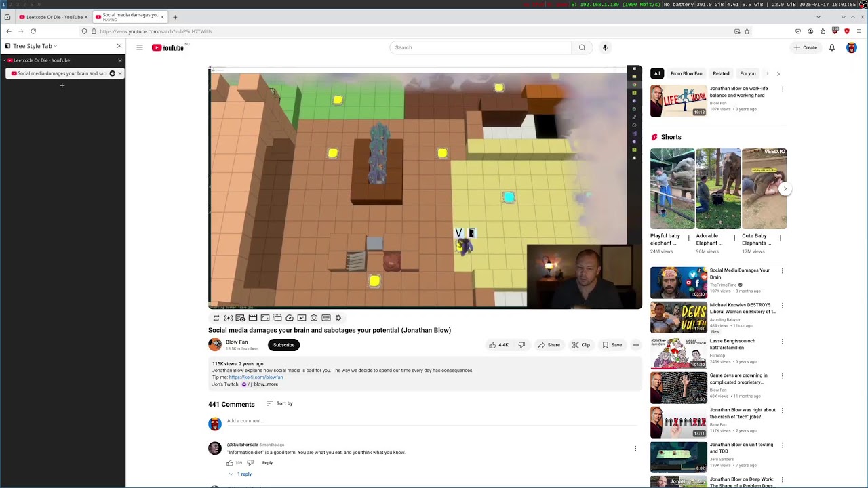
Task: Open the ko-fi.com/blowfan tip link
Action: click(256, 378)
